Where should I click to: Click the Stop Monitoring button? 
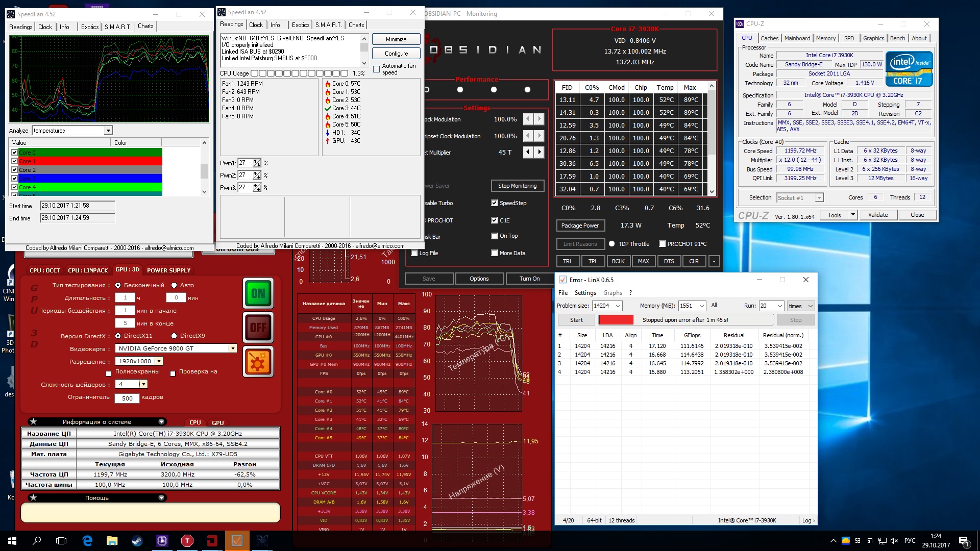coord(517,186)
